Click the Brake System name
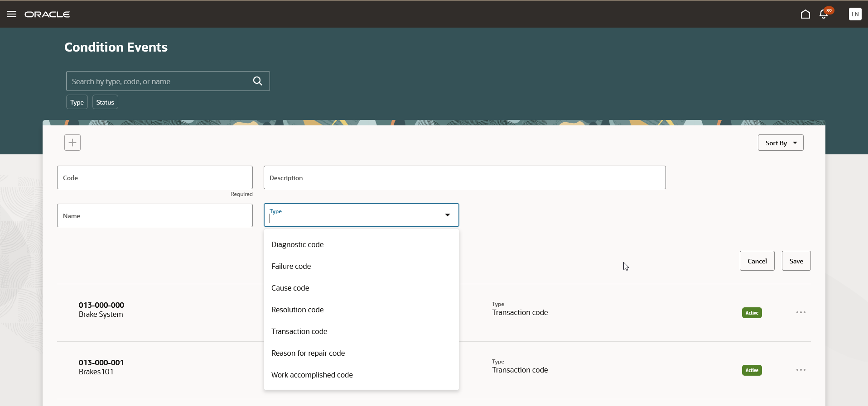The height and width of the screenshot is (406, 868). [101, 314]
